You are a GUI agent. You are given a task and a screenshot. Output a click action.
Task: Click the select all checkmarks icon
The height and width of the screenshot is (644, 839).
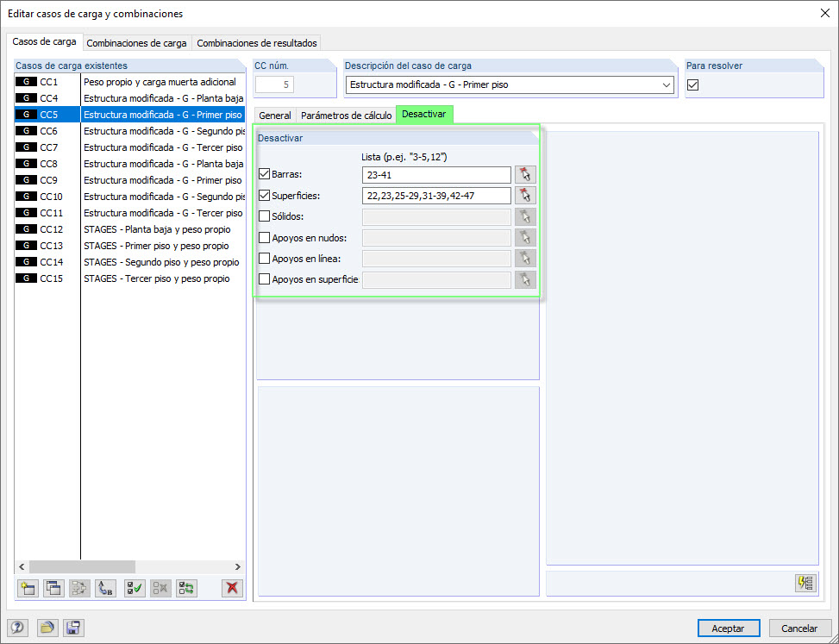(135, 588)
